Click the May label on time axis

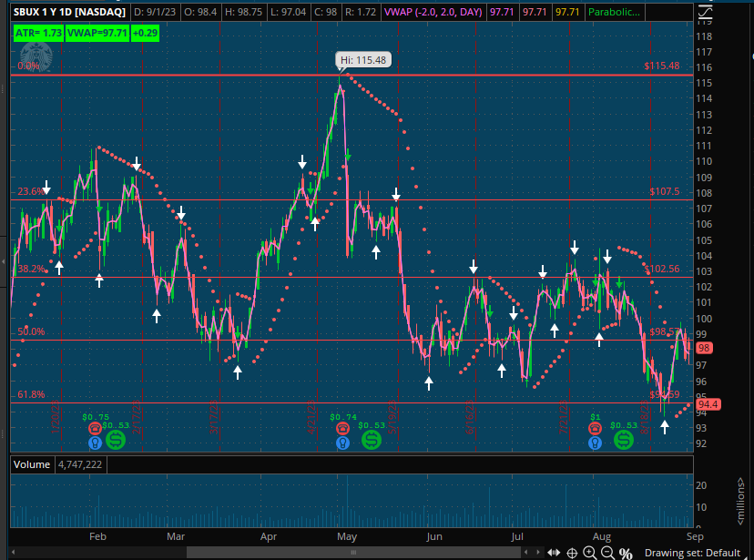click(347, 536)
